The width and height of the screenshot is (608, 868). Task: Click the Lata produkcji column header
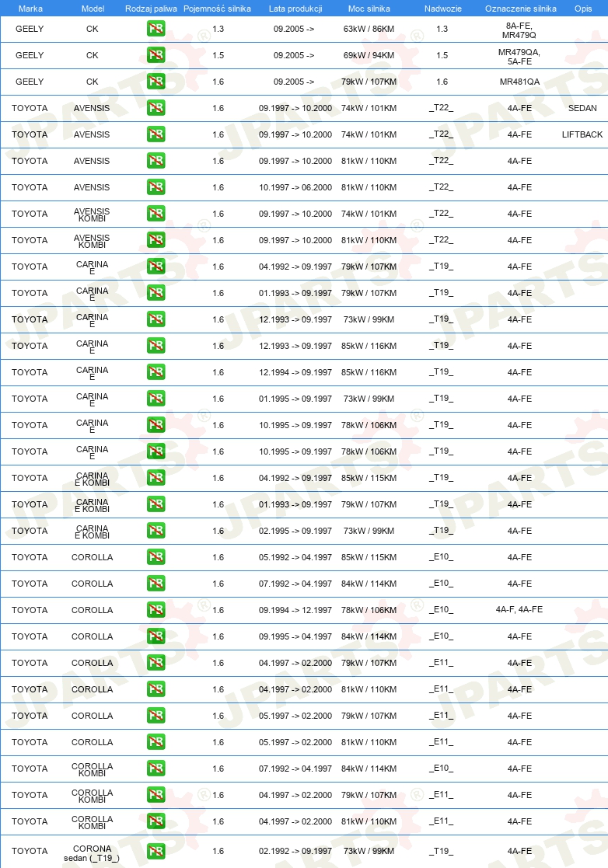click(x=295, y=9)
